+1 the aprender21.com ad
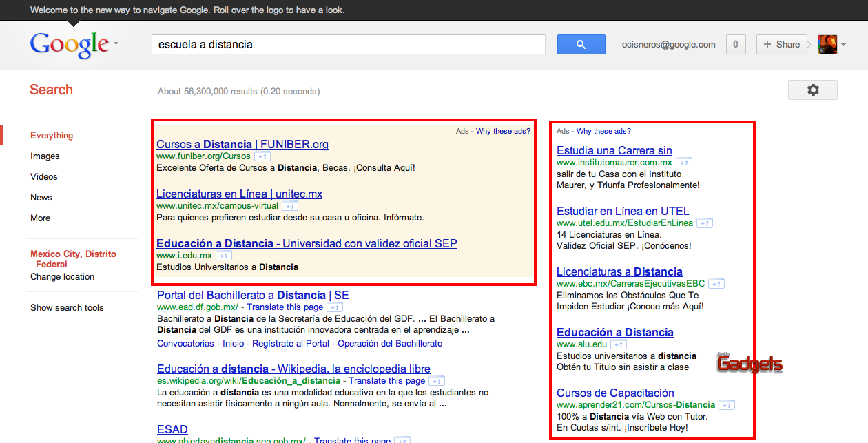This screenshot has width=868, height=443. click(x=727, y=405)
